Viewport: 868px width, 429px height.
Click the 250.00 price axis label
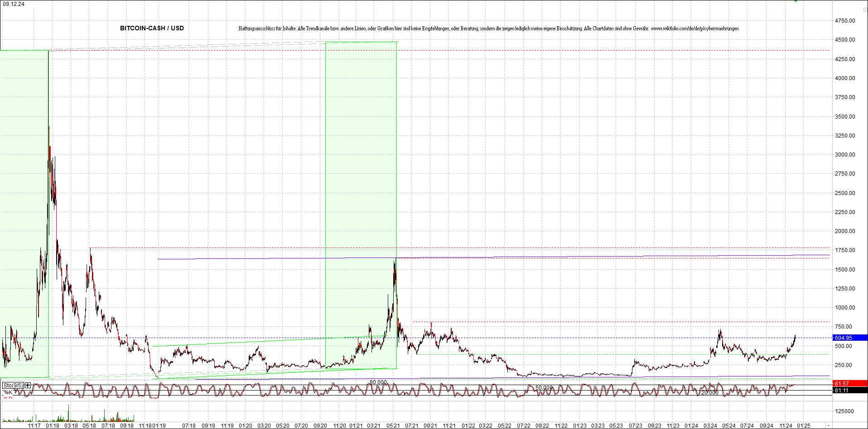(844, 365)
